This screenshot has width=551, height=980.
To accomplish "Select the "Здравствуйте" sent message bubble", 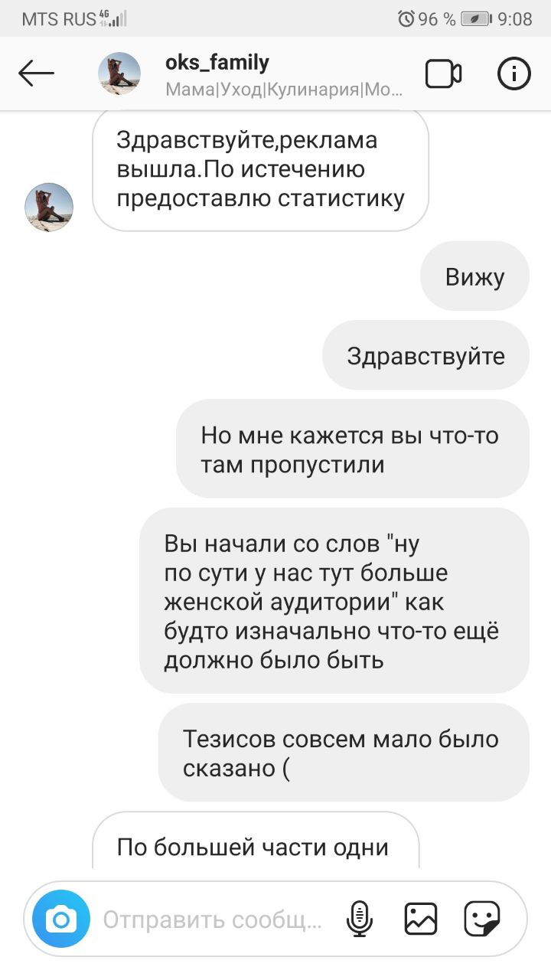I will coord(425,355).
